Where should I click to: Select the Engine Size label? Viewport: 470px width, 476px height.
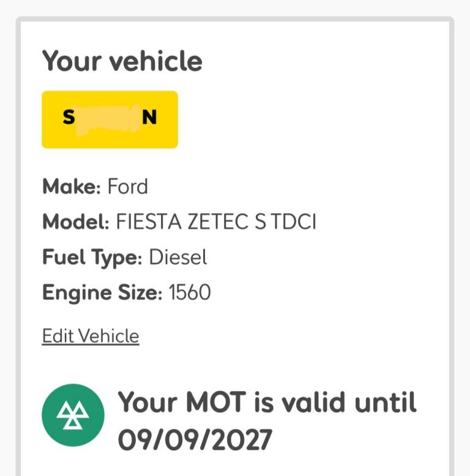pos(102,293)
